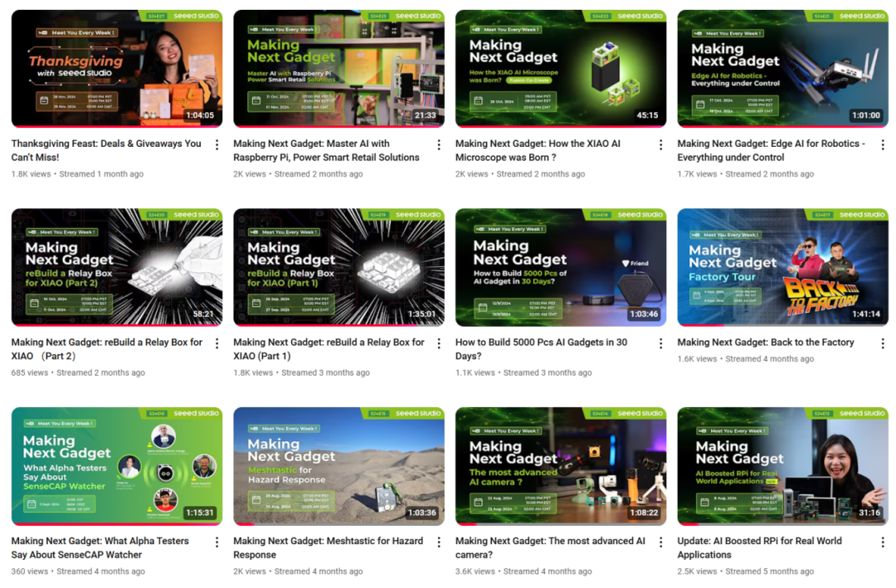Open the Meshtastic for Hazard Response thumbnail
Image resolution: width=896 pixels, height=588 pixels.
tap(338, 466)
